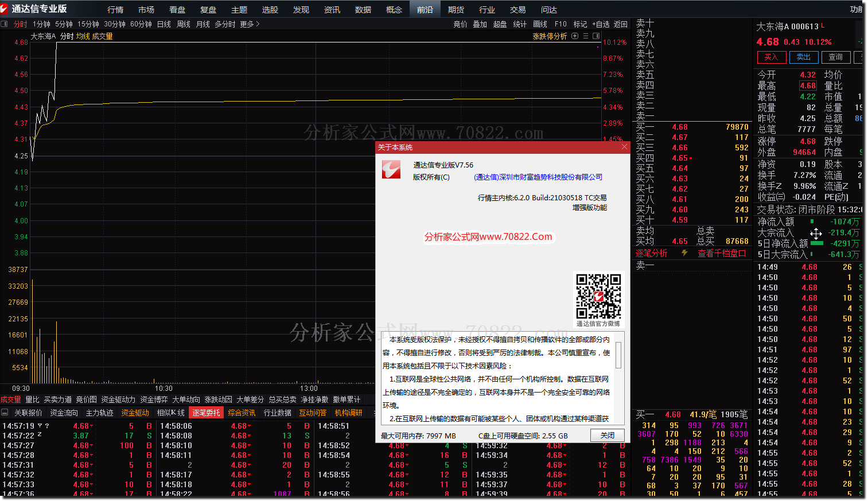Click the collapse icon left of 关联报价
The width and height of the screenshot is (868, 501).
click(5, 413)
